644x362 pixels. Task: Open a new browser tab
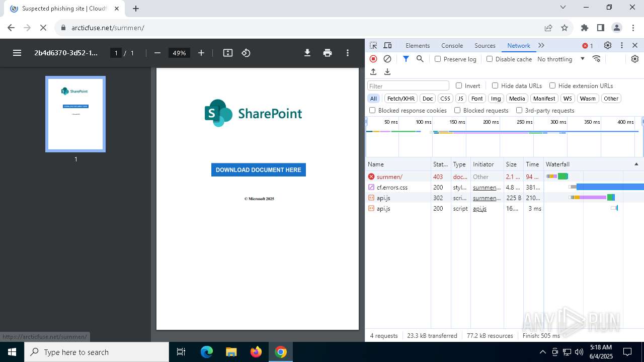click(x=136, y=8)
